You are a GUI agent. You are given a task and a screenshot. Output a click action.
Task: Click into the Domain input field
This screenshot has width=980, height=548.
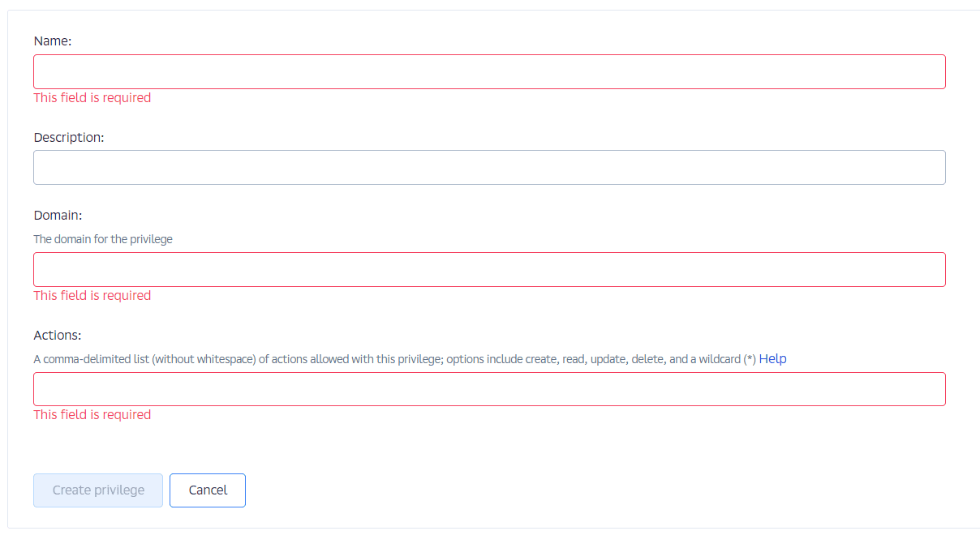[489, 270]
